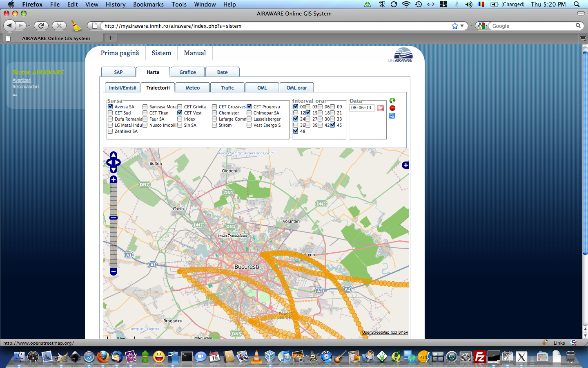Uncheck the Aversa SA source
The width and height of the screenshot is (588, 368).
click(x=110, y=107)
